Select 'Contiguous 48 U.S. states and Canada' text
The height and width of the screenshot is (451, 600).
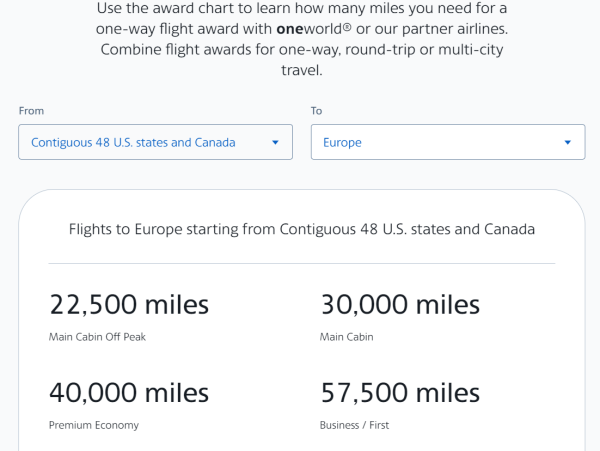click(x=133, y=142)
